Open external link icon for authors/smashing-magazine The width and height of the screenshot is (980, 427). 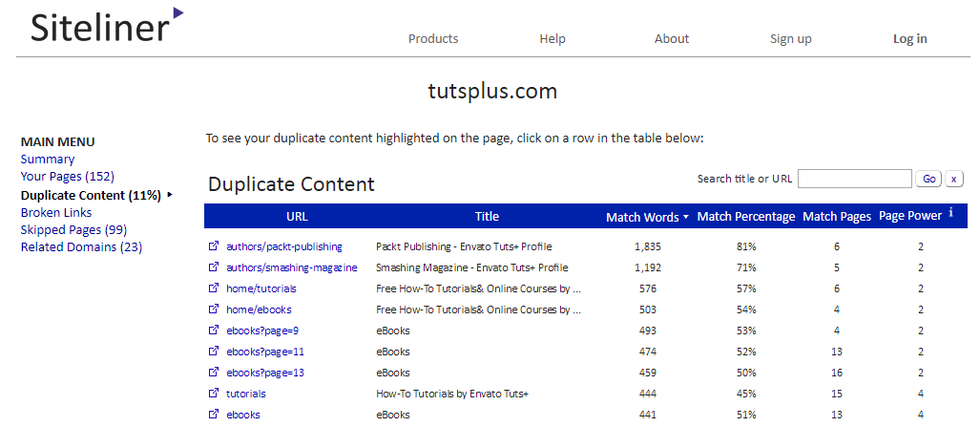point(214,267)
